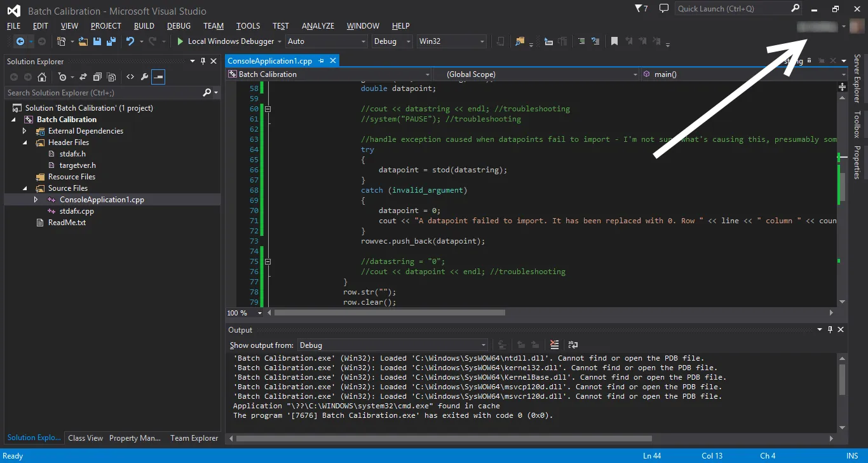868x463 pixels.
Task: Collapse the Header Files folder node
Action: click(25, 142)
